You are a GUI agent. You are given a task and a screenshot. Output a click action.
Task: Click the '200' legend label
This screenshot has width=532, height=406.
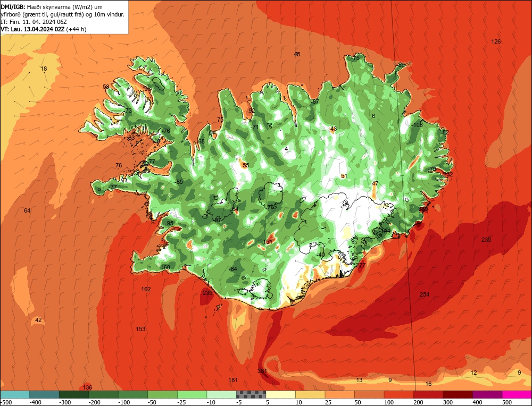click(x=418, y=402)
